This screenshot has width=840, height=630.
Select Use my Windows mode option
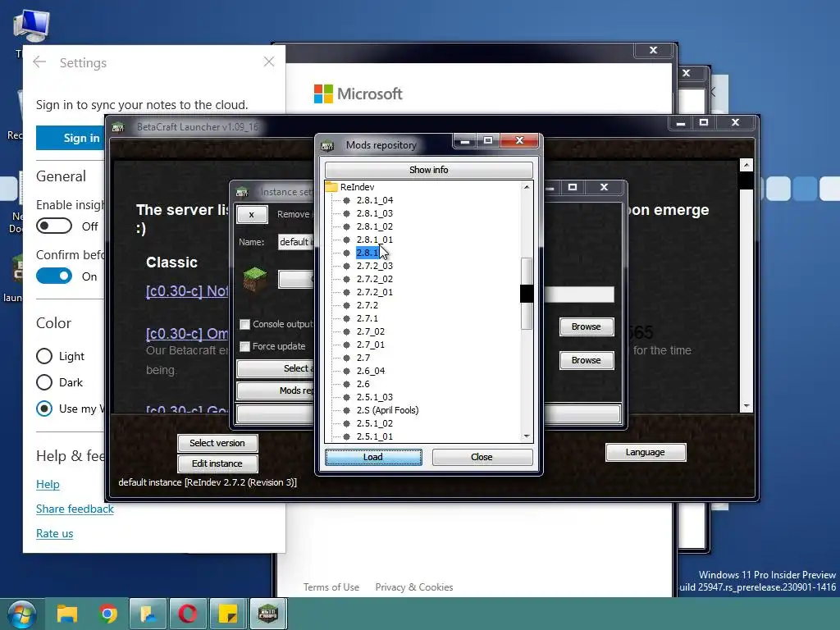click(44, 409)
